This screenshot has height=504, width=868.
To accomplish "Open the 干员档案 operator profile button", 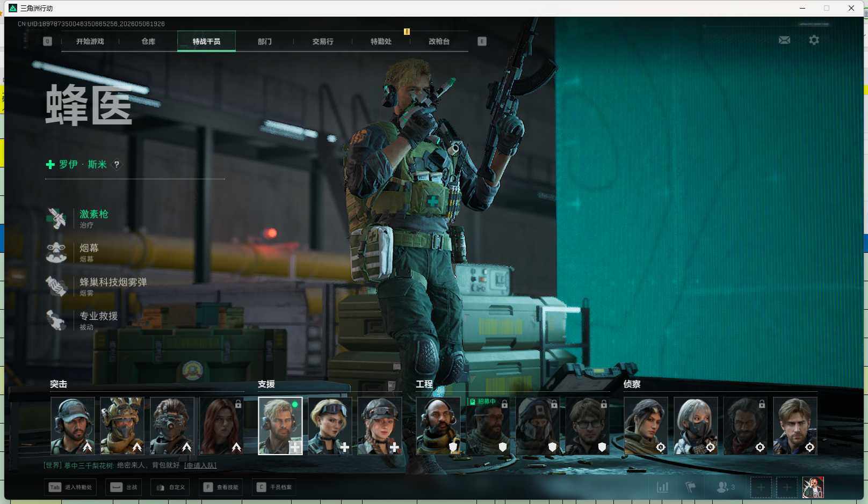I will [274, 487].
